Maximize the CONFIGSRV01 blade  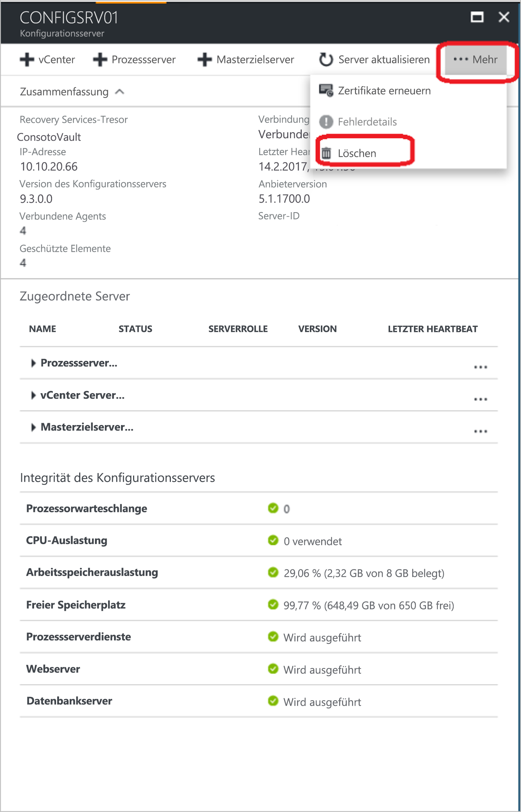click(x=477, y=17)
